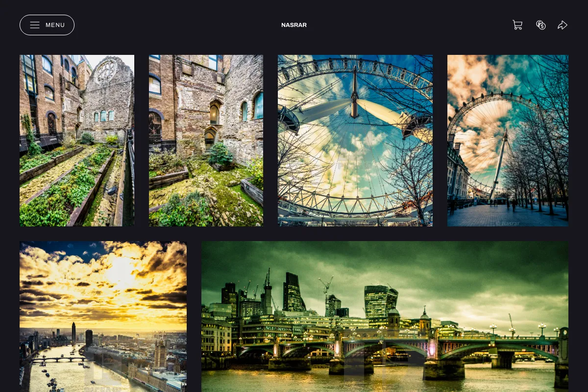Click the share arrow icon
Screen dimensions: 588x392
[x=563, y=25]
